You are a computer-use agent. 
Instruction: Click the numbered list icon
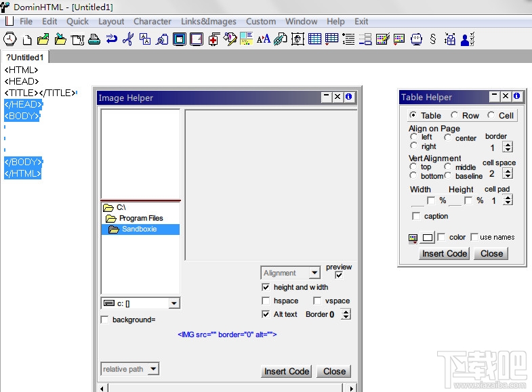pyautogui.click(x=348, y=39)
